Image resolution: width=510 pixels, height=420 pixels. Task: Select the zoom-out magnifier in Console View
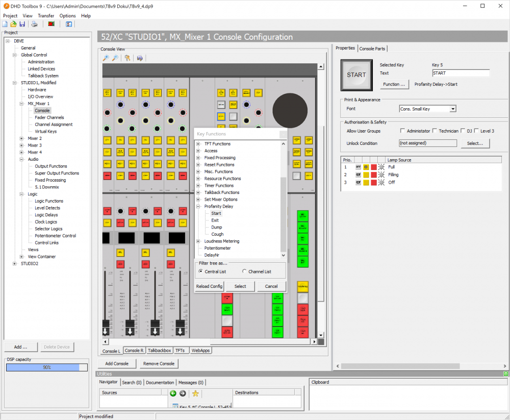pyautogui.click(x=115, y=58)
